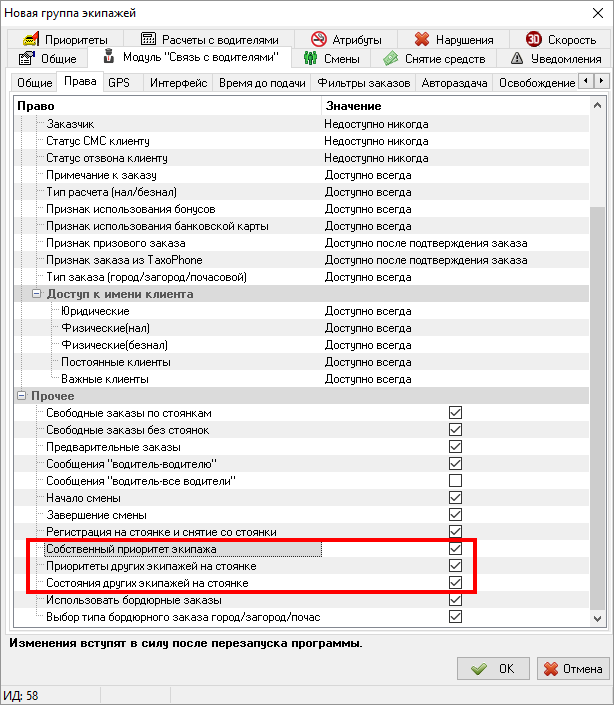
Task: Toggle Свободные заказы по стоянкам checkbox
Action: 455,413
